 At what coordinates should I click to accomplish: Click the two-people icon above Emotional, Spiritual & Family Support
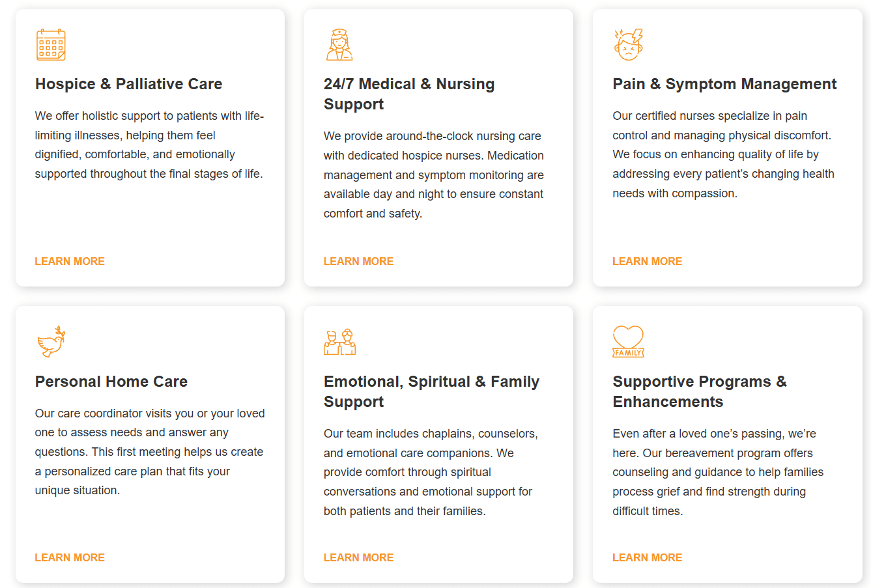[339, 342]
